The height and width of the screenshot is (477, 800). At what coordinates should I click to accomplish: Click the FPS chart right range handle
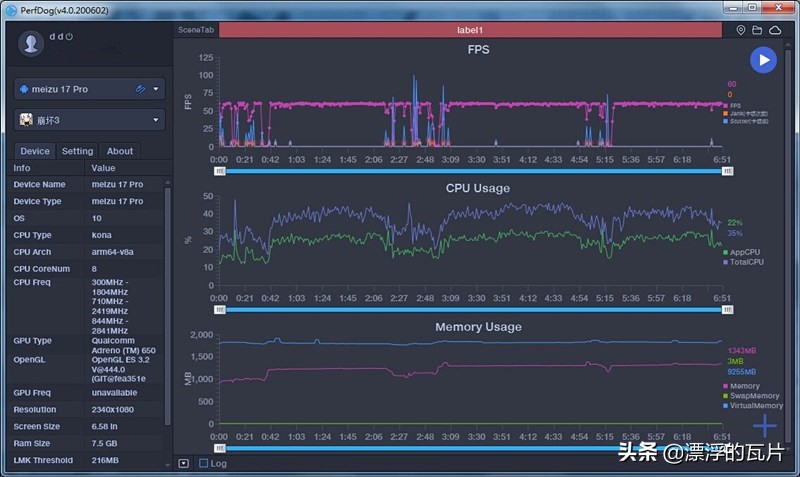pos(728,171)
